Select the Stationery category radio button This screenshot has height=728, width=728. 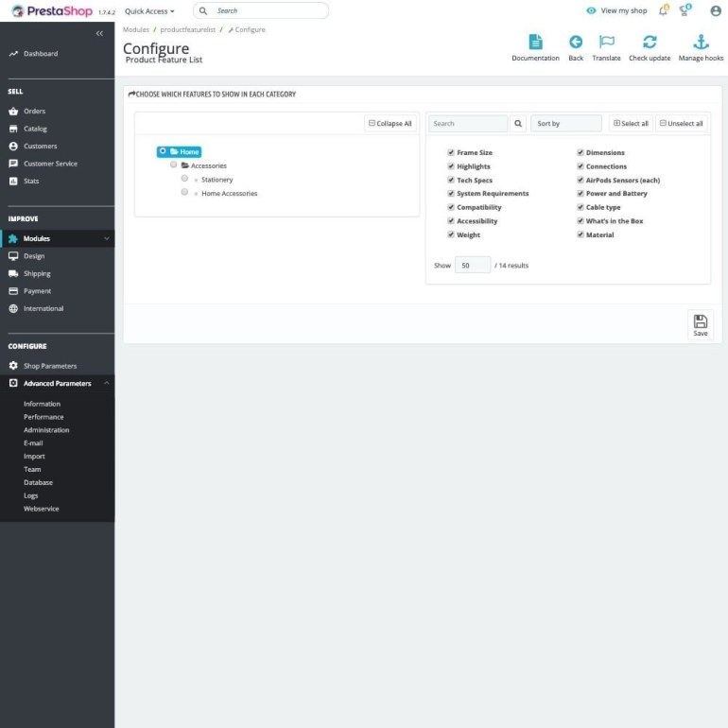click(184, 179)
